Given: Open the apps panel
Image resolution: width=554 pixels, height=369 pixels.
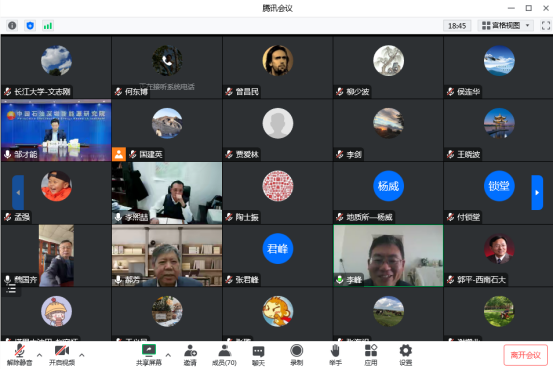Looking at the screenshot, I should (x=371, y=355).
